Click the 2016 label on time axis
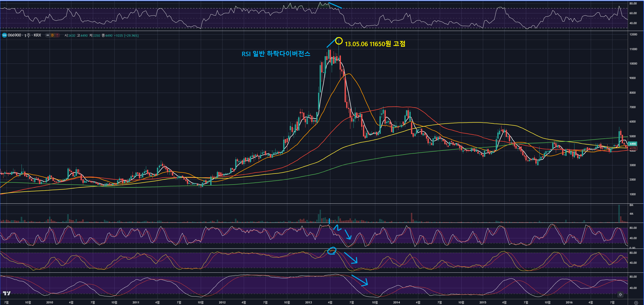Viewport: 644px width, 305px height. click(569, 302)
